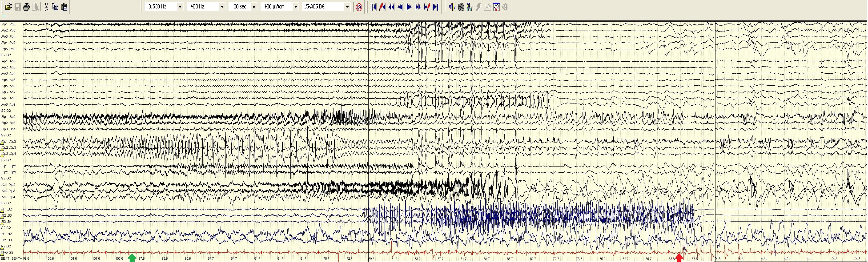Open the 400 µV/cm sensitivity dropdown
Viewport: 868px width, 262px height.
pyautogui.click(x=296, y=7)
